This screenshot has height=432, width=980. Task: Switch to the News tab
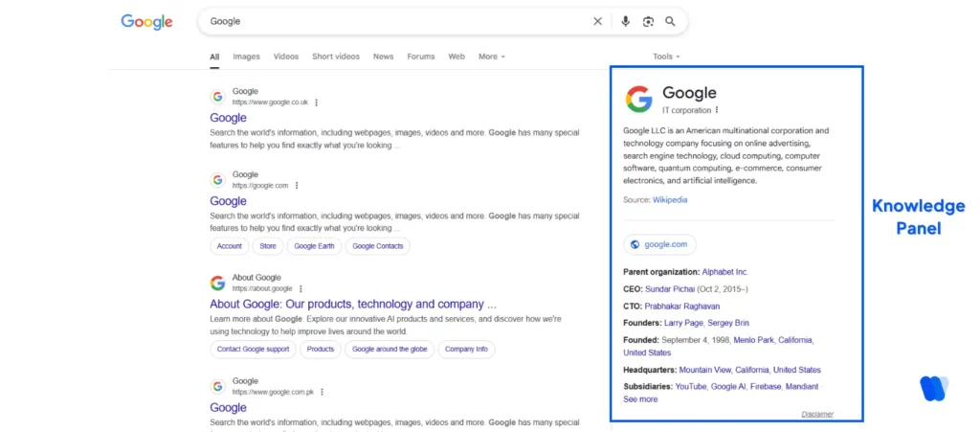[383, 57]
